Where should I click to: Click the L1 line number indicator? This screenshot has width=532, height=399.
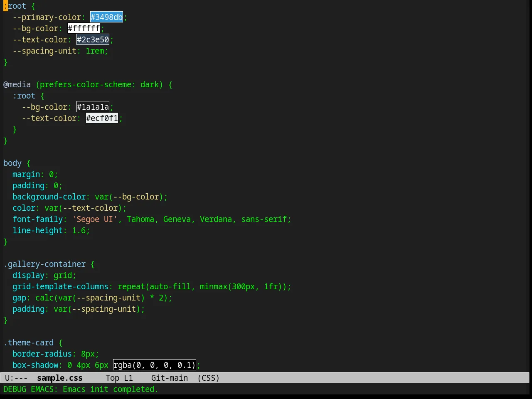coord(128,378)
